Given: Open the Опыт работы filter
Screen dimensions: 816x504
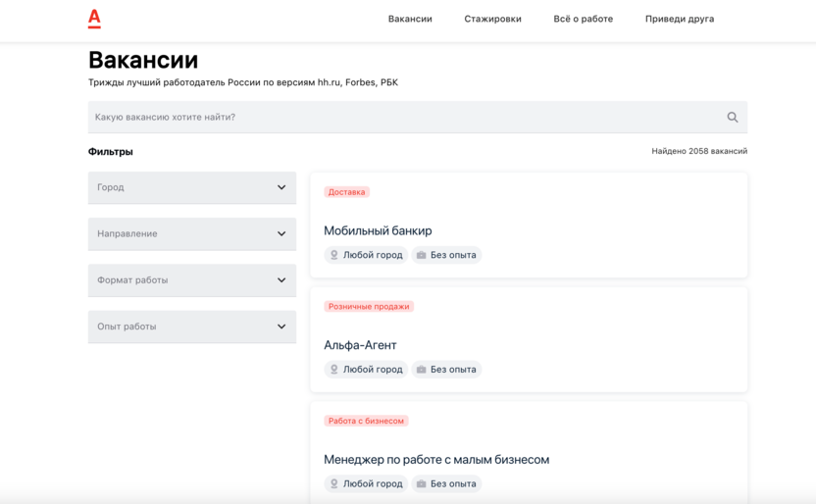Looking at the screenshot, I should click(192, 327).
